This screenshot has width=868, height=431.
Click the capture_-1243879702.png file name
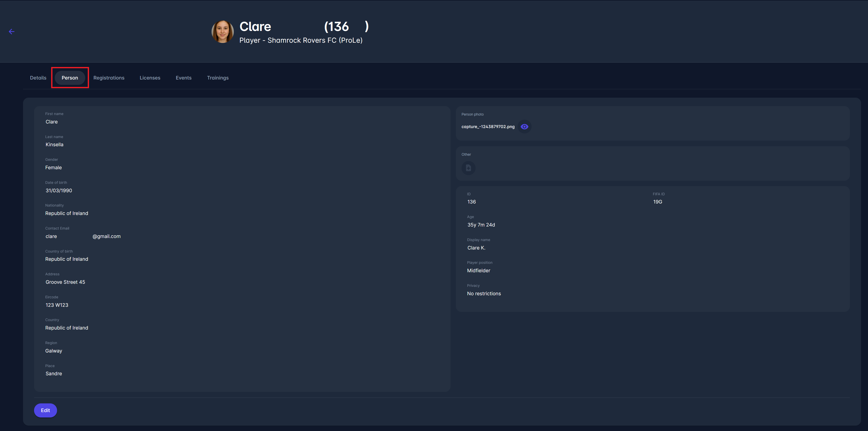[x=488, y=127]
